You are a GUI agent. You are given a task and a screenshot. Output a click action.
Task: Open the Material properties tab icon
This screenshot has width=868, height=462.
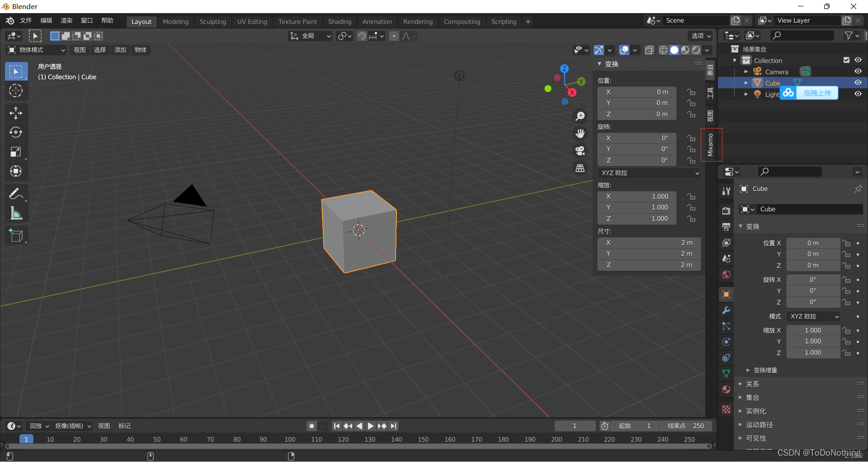726,390
